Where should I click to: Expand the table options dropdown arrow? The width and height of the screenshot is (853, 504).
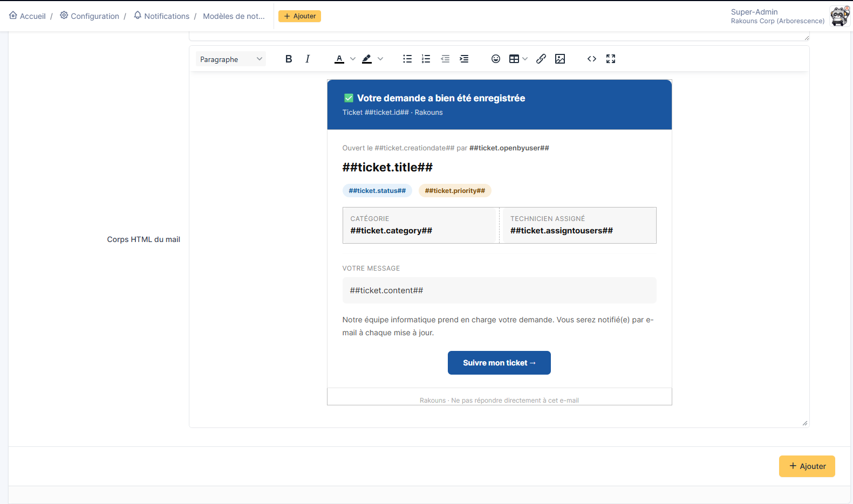pos(525,59)
